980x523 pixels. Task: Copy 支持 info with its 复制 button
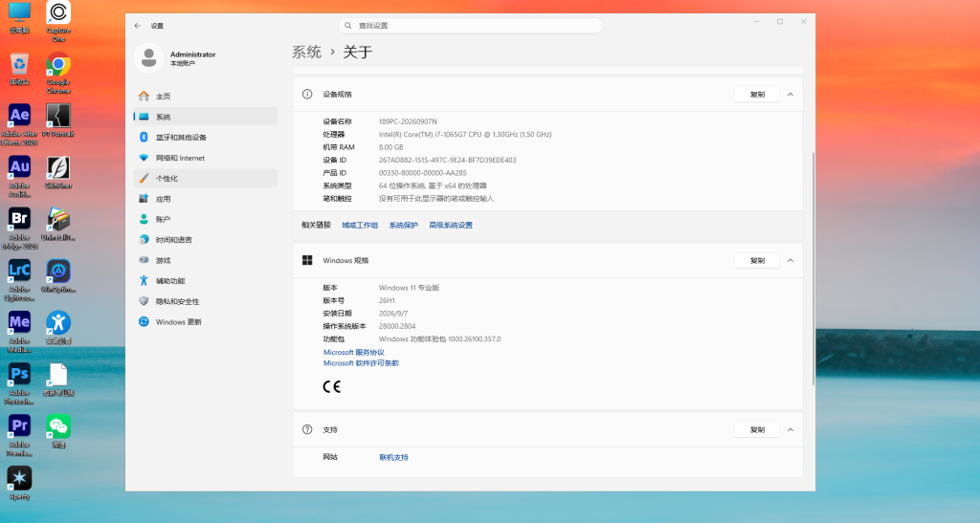click(x=757, y=429)
